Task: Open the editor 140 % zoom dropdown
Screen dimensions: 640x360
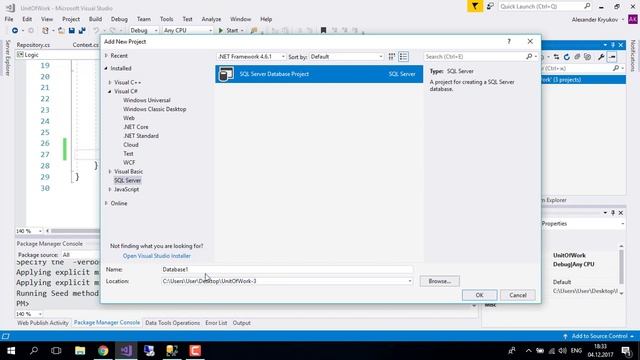Action: point(40,231)
